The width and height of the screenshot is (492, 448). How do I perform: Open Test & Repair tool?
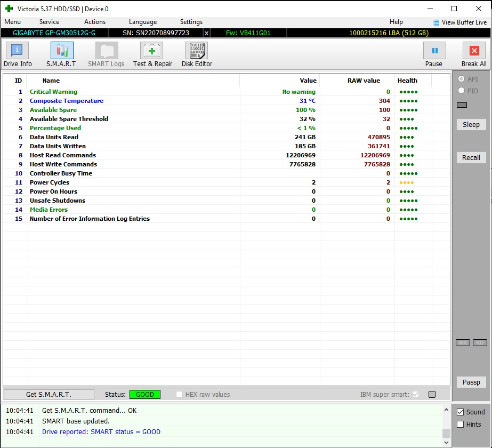(x=152, y=55)
